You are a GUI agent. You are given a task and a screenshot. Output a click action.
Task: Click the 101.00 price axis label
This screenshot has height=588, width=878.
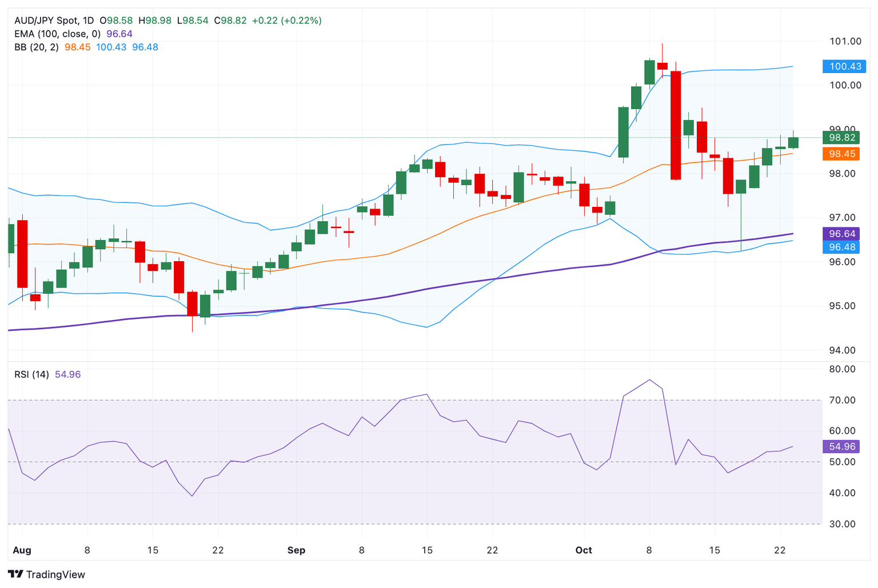click(x=845, y=41)
